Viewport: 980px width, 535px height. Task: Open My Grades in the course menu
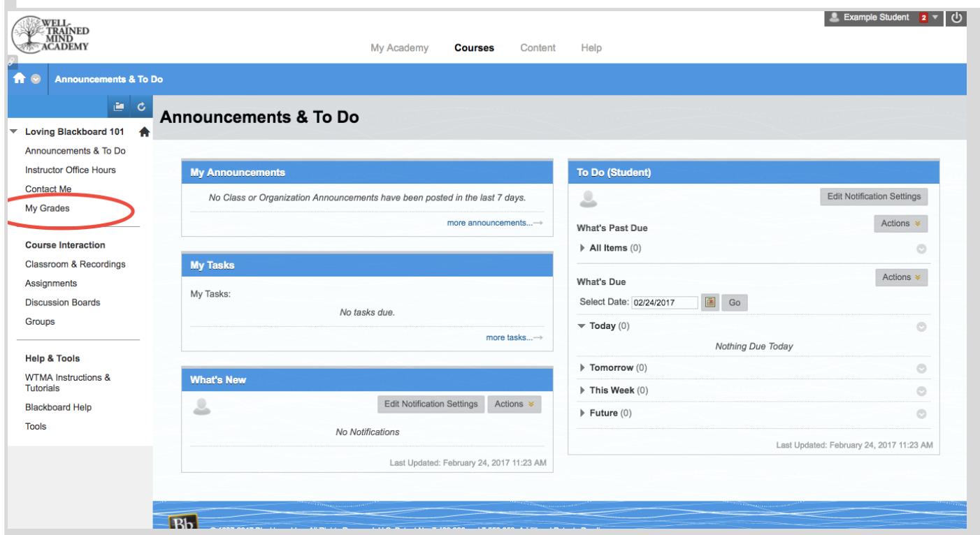(x=48, y=208)
